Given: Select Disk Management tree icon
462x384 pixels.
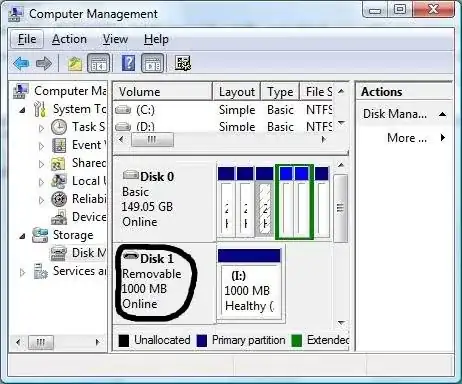Looking at the screenshot, I should click(x=59, y=253).
